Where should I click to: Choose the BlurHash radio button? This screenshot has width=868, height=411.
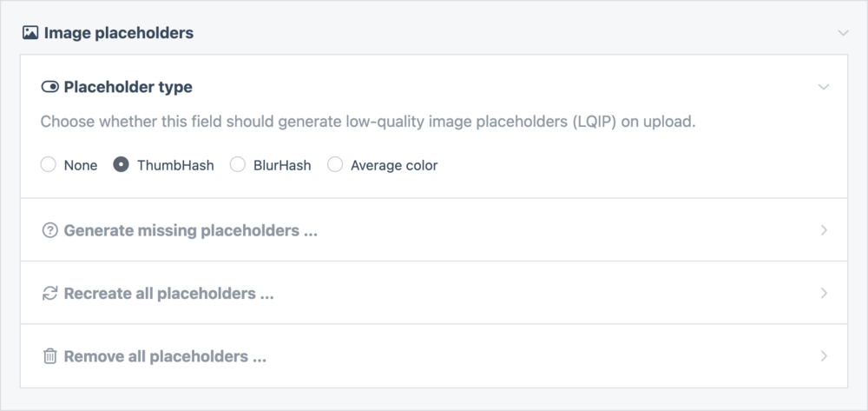tap(237, 165)
